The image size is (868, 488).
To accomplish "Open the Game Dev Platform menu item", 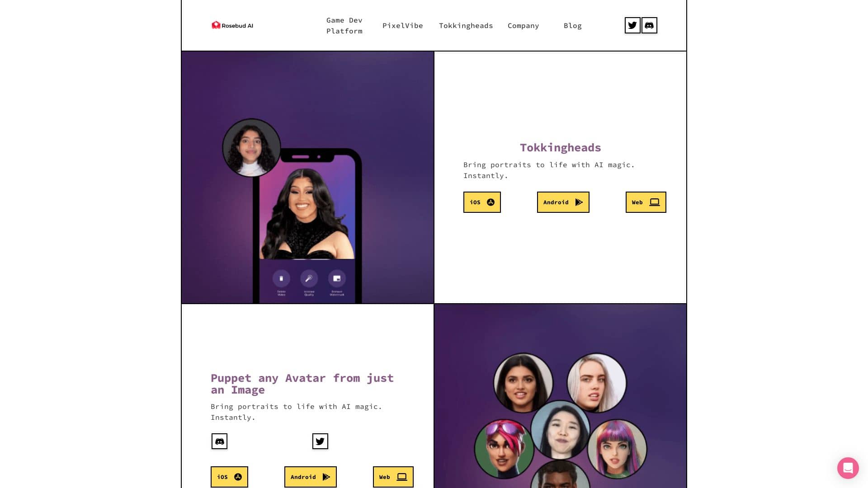I will coord(344,26).
